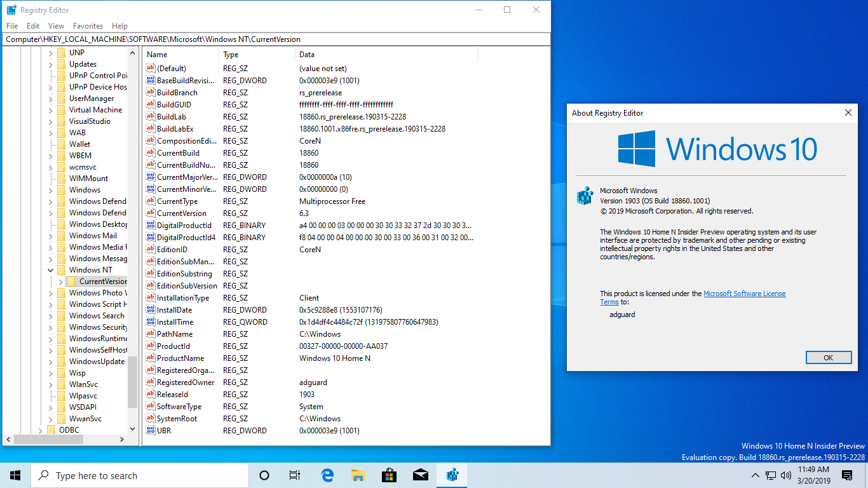
Task: Click the taskbar search box
Action: point(140,475)
